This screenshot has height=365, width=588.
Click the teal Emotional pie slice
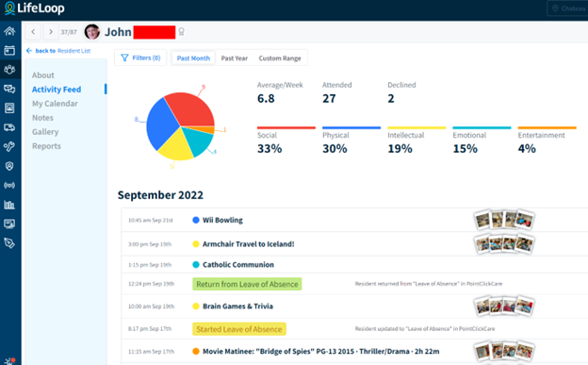[198, 141]
